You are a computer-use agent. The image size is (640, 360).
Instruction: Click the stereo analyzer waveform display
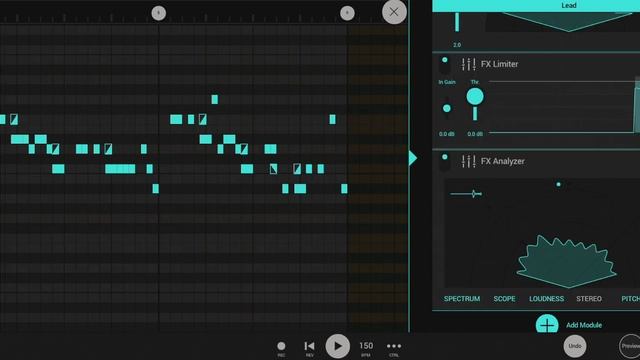[567, 262]
